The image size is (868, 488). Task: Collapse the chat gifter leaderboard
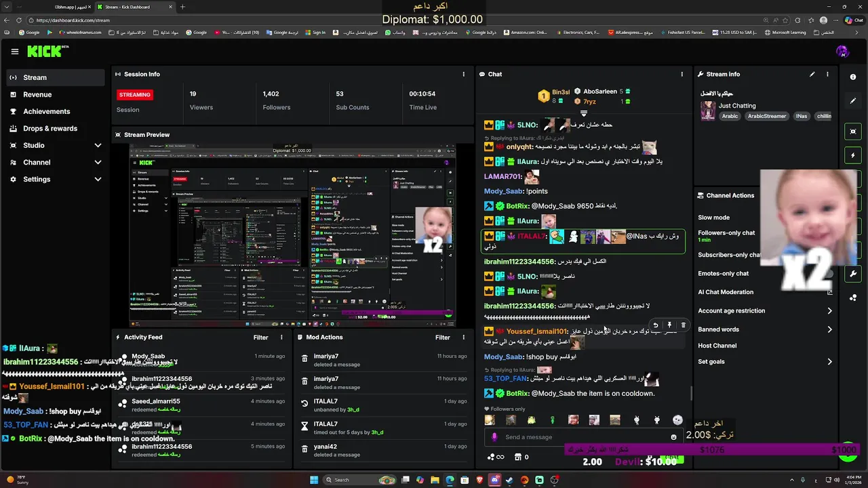[583, 113]
